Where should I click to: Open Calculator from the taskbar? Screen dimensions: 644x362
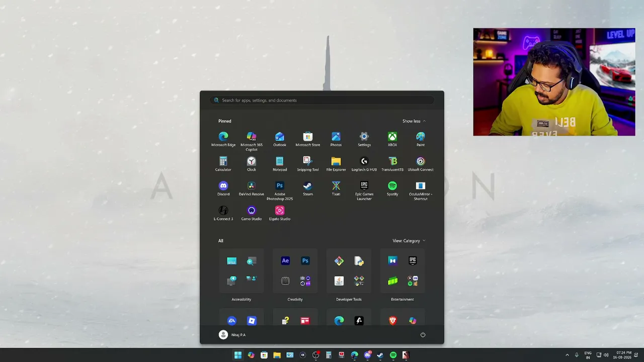point(329,355)
